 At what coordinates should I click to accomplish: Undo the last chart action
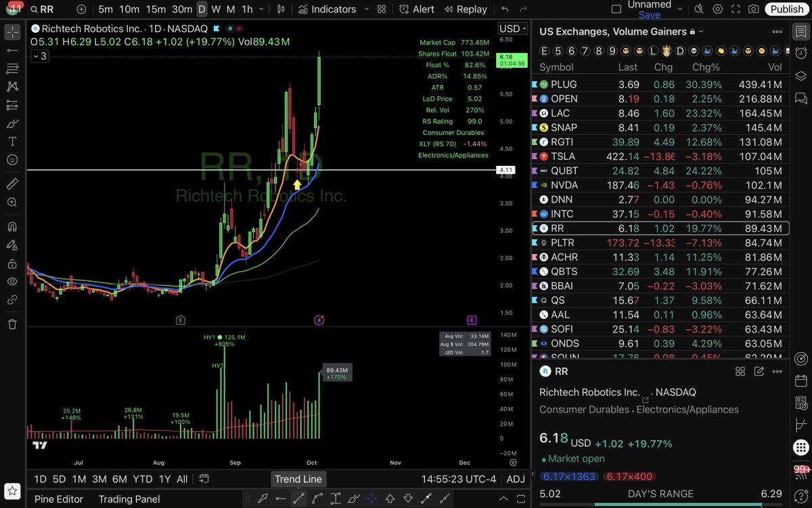(x=505, y=9)
